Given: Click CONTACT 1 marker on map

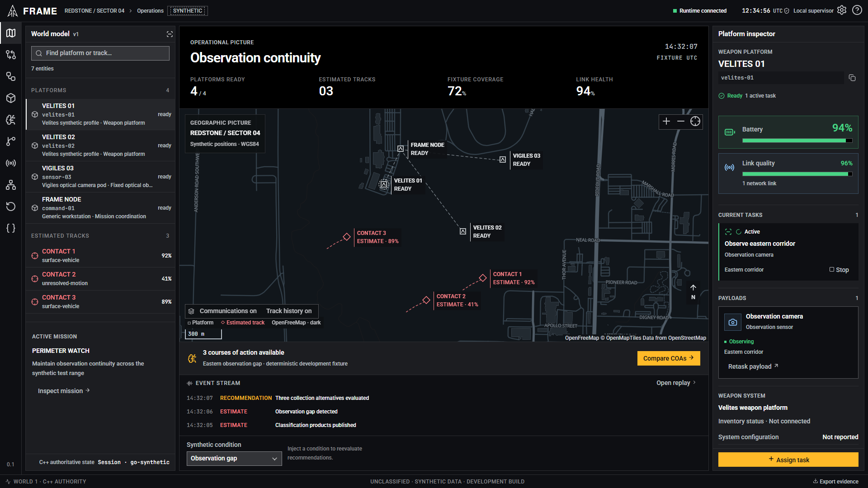Looking at the screenshot, I should coord(483,278).
